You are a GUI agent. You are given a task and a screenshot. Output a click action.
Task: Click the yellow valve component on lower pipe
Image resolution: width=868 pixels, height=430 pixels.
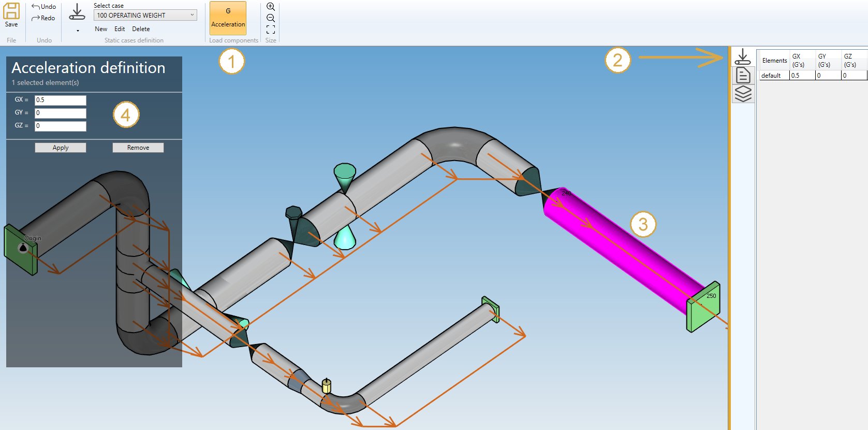(x=326, y=386)
